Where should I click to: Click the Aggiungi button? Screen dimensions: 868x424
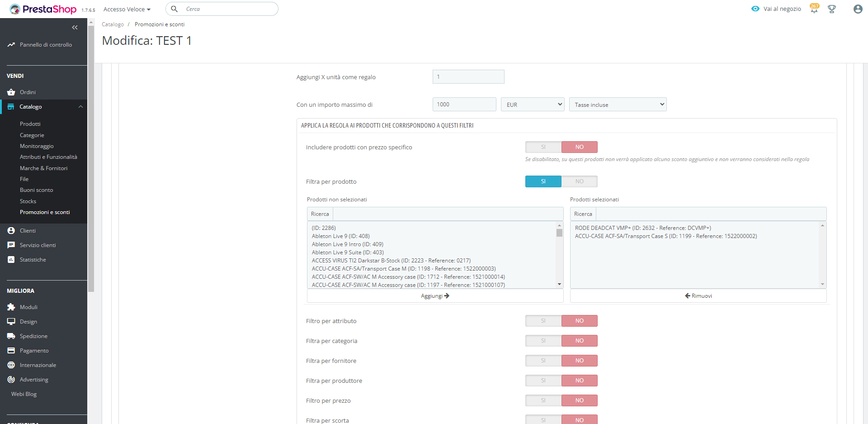tap(435, 296)
